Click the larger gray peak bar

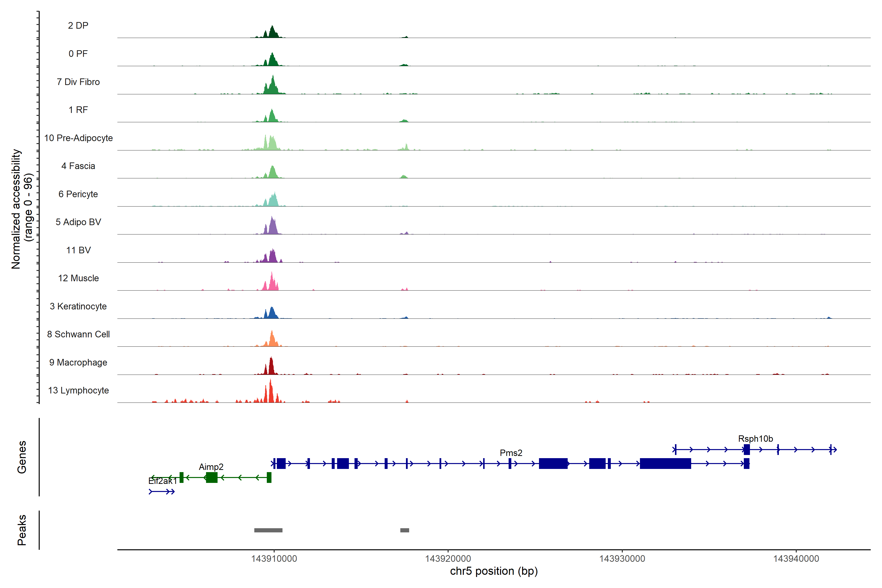click(268, 530)
